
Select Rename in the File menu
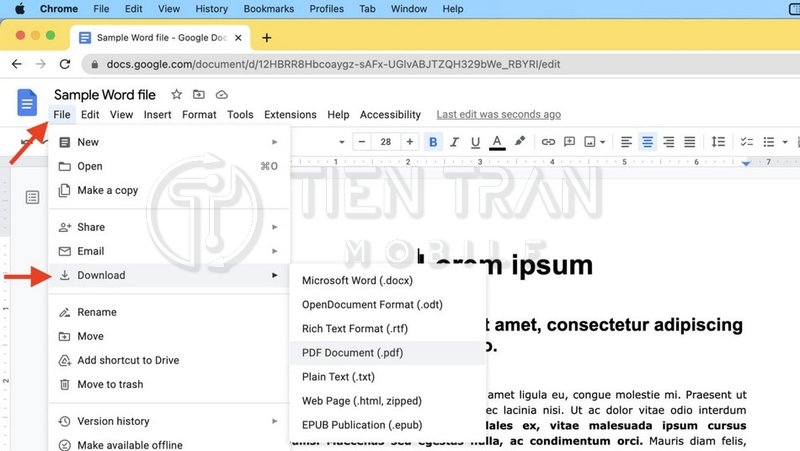click(169, 312)
